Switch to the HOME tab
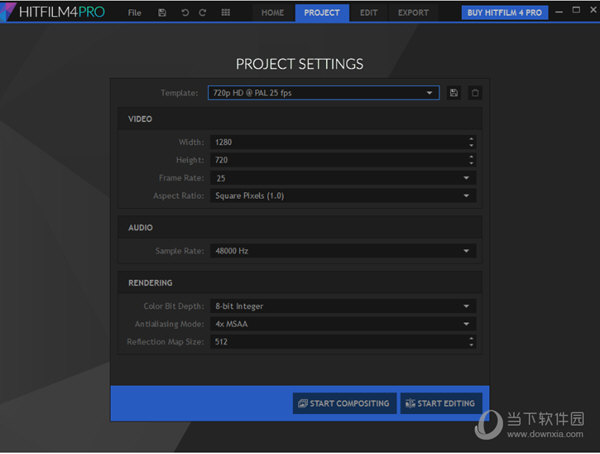 [272, 13]
